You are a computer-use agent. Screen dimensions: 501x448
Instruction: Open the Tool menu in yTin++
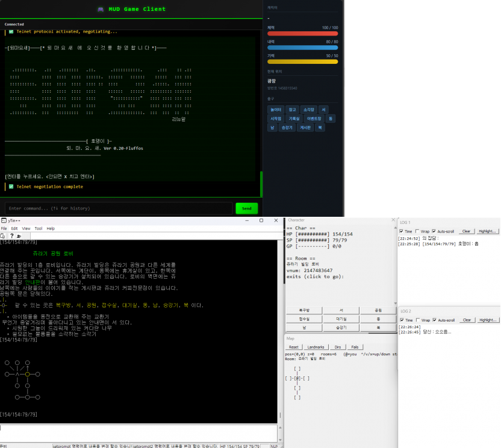click(39, 228)
